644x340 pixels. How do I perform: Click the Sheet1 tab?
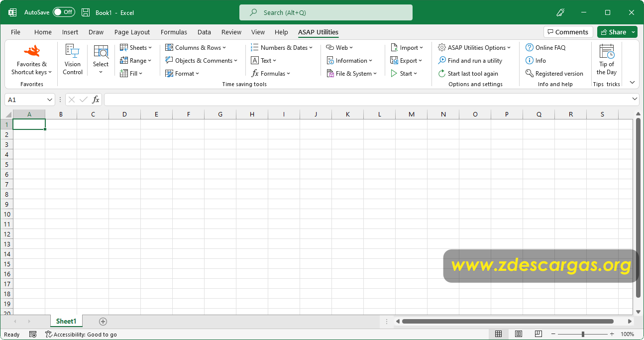click(66, 322)
